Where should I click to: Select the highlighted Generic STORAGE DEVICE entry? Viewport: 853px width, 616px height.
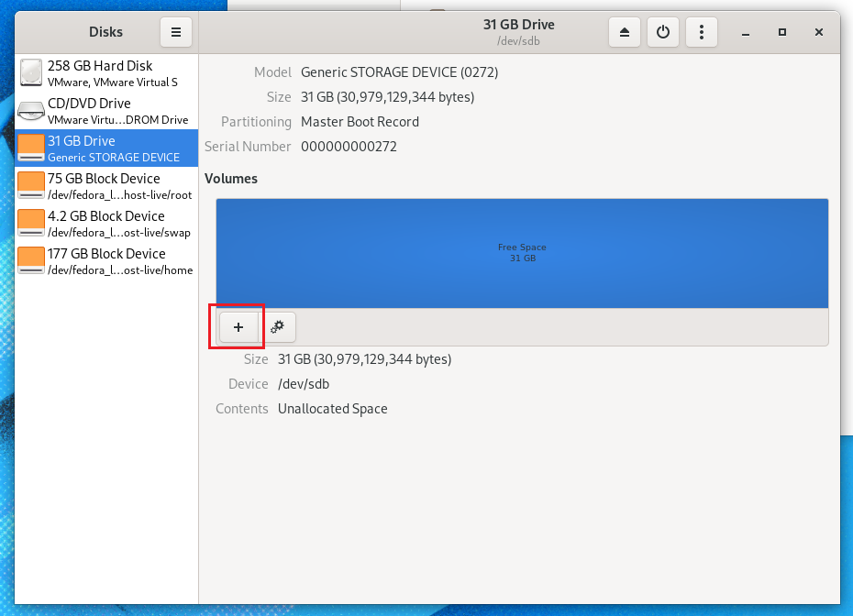point(105,147)
